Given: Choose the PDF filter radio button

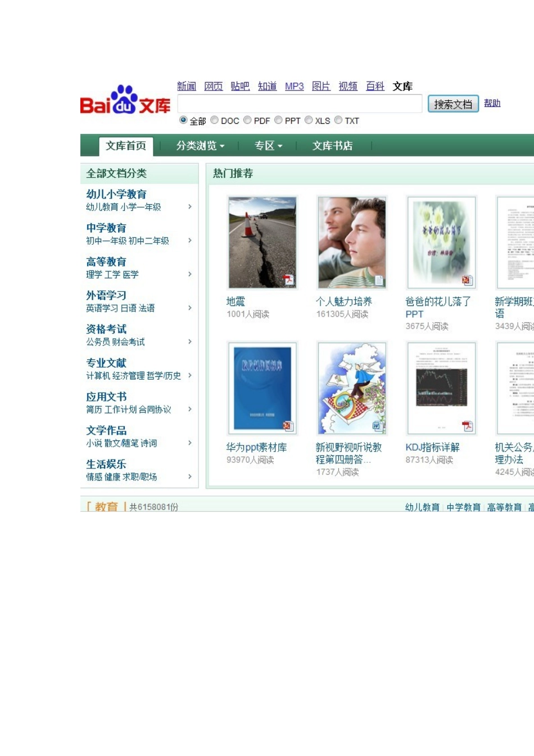Looking at the screenshot, I should [x=247, y=120].
